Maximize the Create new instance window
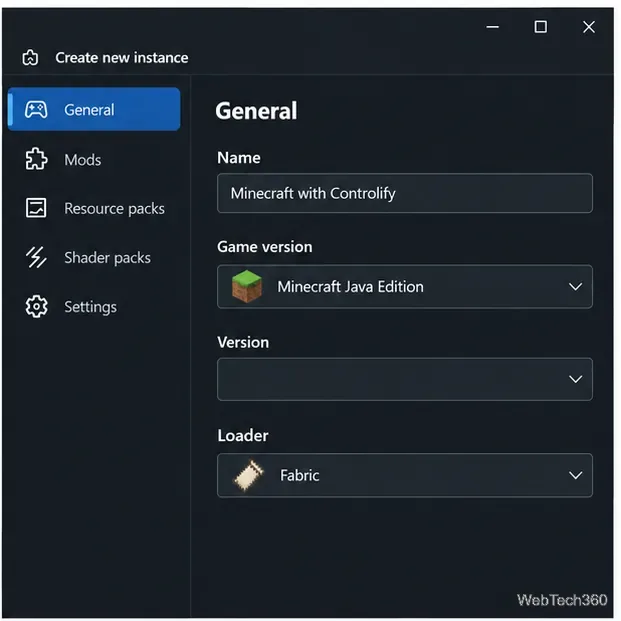Image resolution: width=621 pixels, height=621 pixels. [541, 27]
